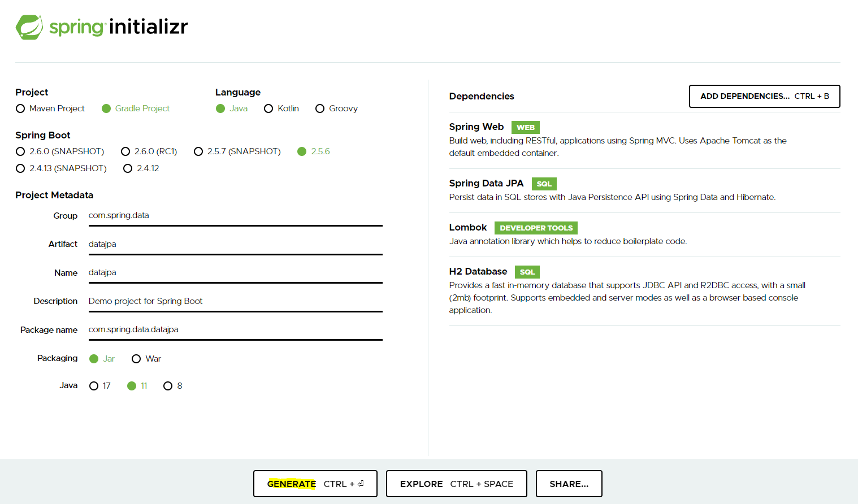Click the Spring Data JPA description text
Viewport: 858px width, 504px height.
613,197
